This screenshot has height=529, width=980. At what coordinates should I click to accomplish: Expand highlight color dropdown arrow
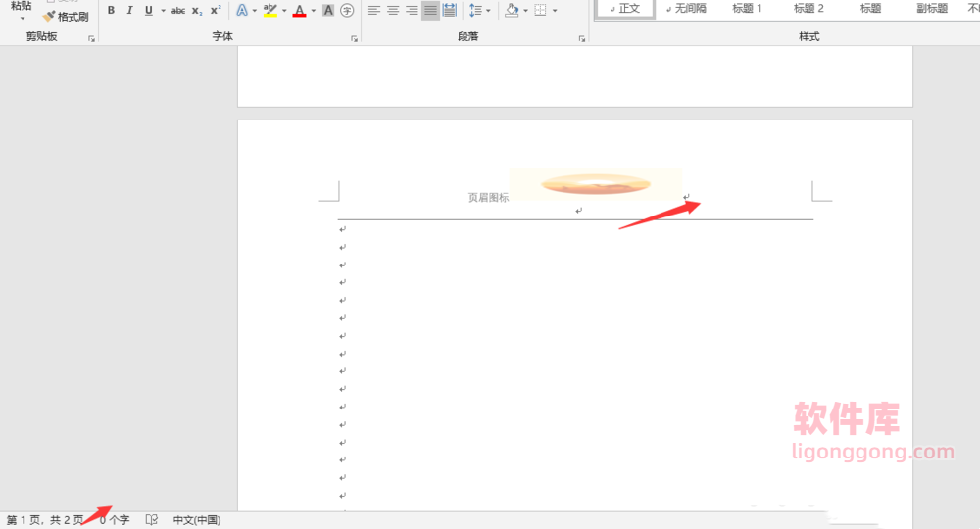tap(284, 11)
